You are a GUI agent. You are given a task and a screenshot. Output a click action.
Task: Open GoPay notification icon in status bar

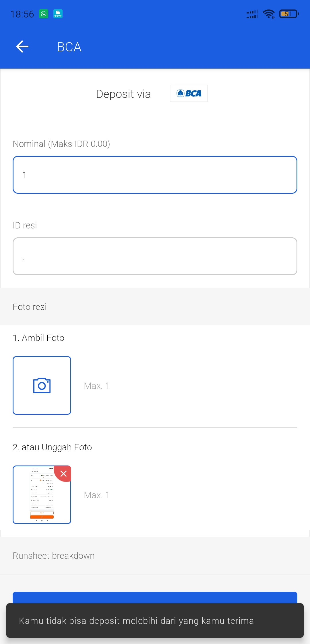pos(58,14)
